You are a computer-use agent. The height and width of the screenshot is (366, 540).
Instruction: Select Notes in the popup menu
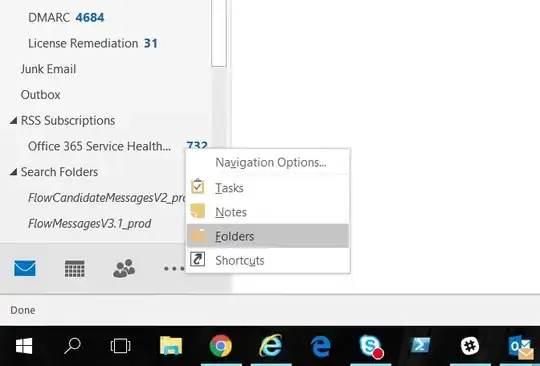click(x=268, y=212)
